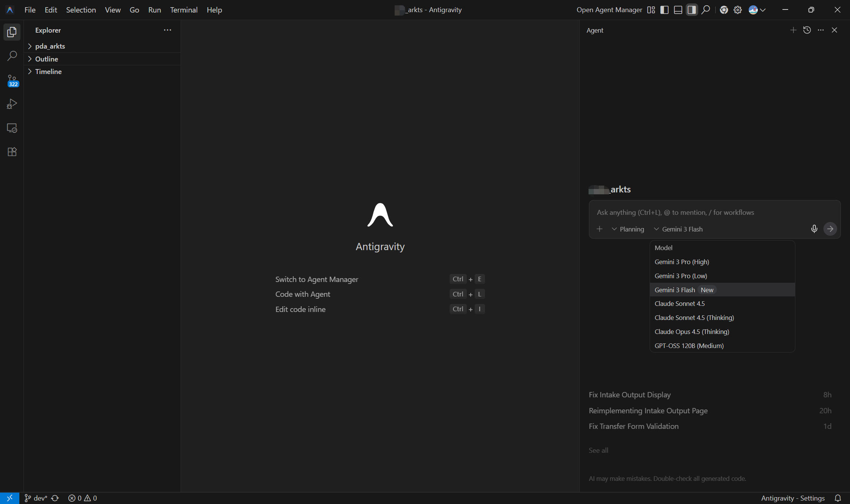Open the Run and Debug view
The width and height of the screenshot is (850, 504).
(x=12, y=104)
